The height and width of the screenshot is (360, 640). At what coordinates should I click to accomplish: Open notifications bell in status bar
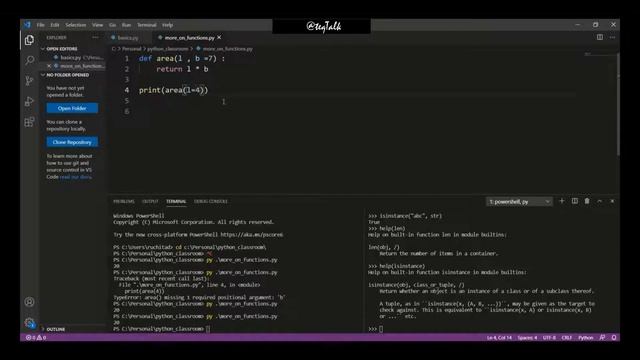614,338
